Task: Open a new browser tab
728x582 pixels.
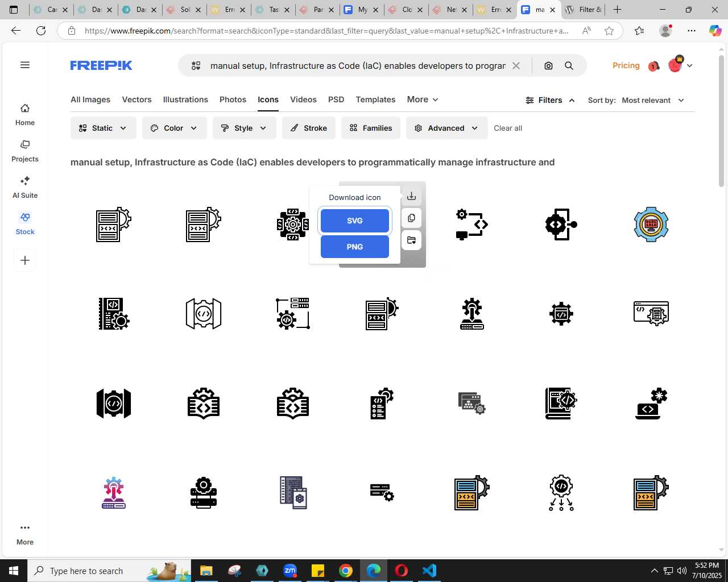Action: [617, 10]
